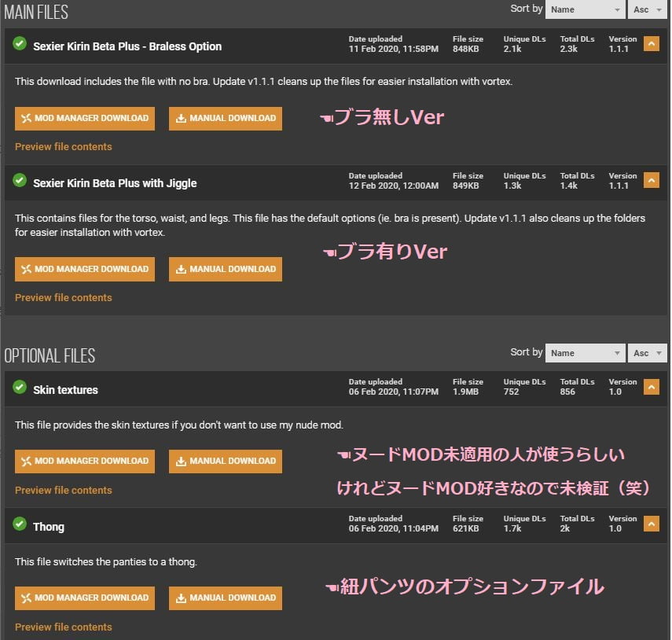
Task: Preview file contents of Skin textures
Action: (x=64, y=491)
